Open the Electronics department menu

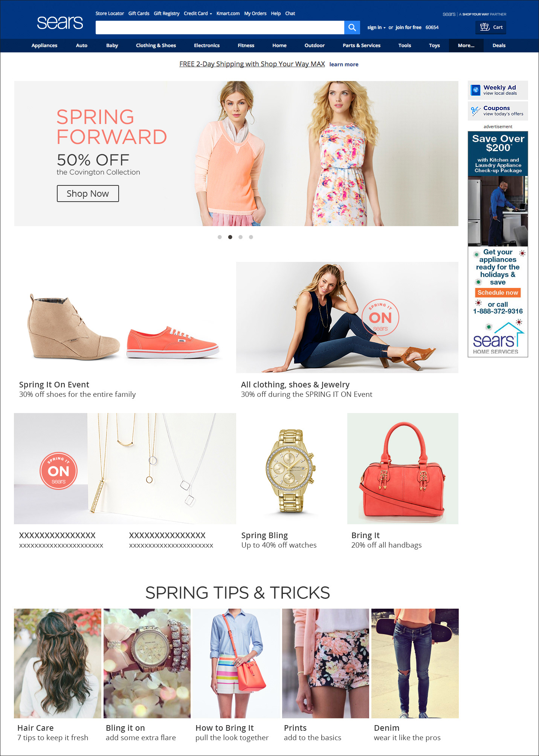point(206,45)
